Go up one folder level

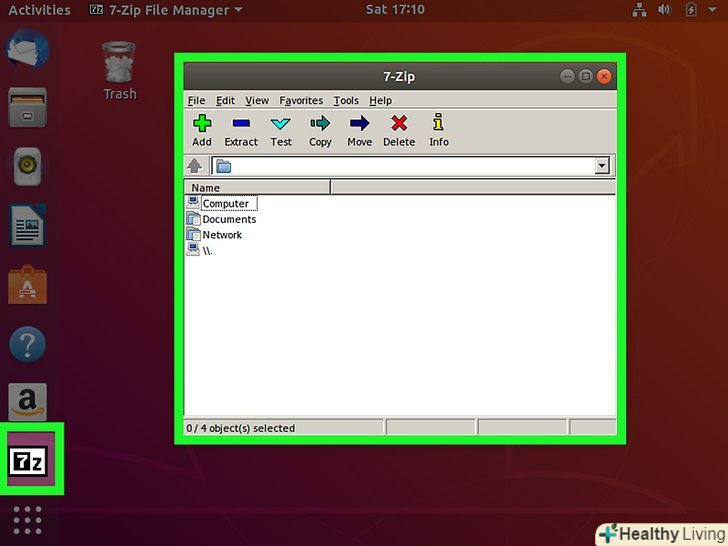[195, 165]
